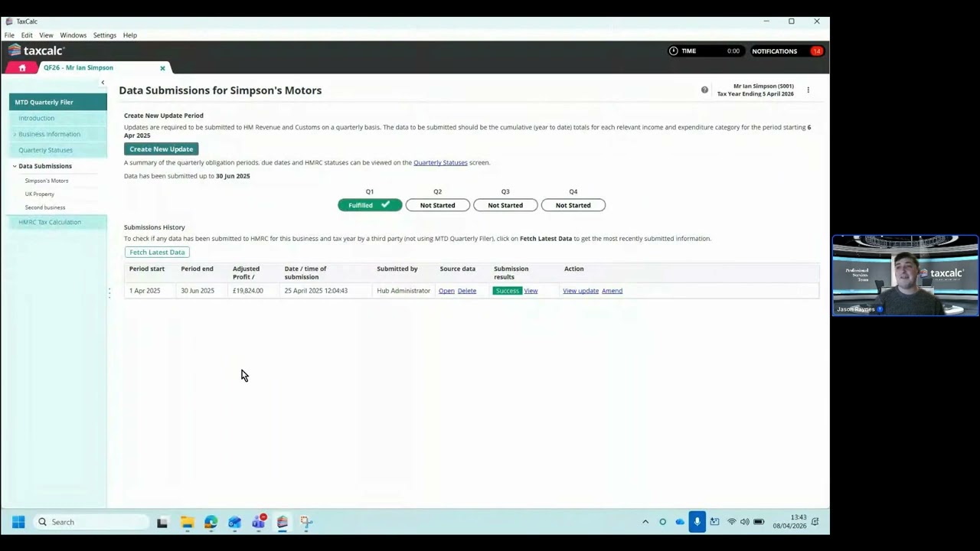980x551 pixels.
Task: Follow the Quarterly Statuses link
Action: pyautogui.click(x=440, y=162)
